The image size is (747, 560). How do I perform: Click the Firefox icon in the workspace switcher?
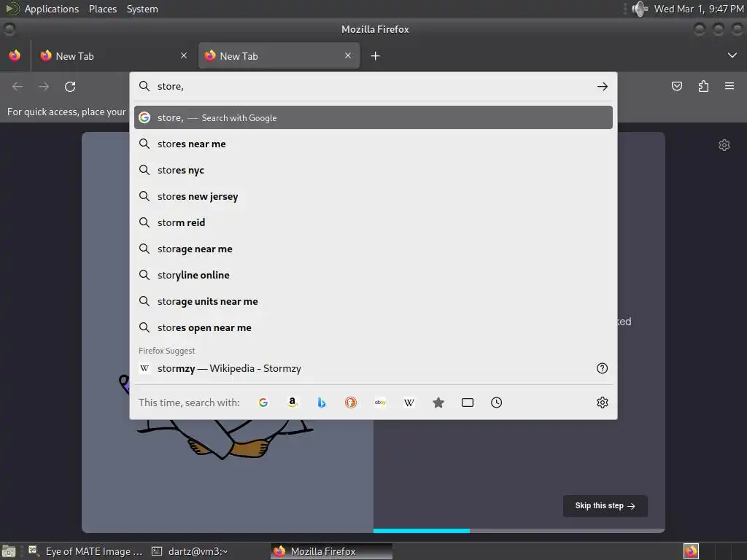coord(691,551)
